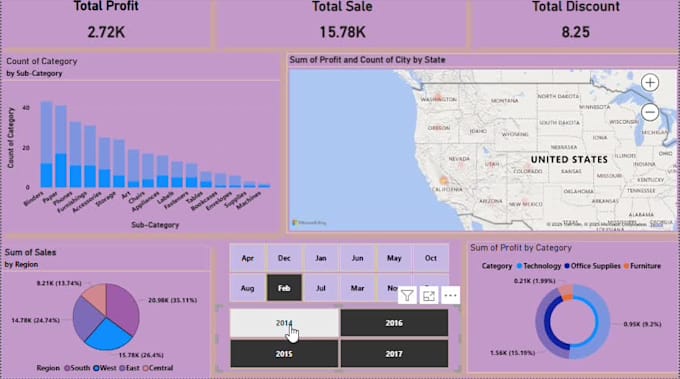680x379 pixels.
Task: Select East in the Region legend
Action: click(129, 368)
